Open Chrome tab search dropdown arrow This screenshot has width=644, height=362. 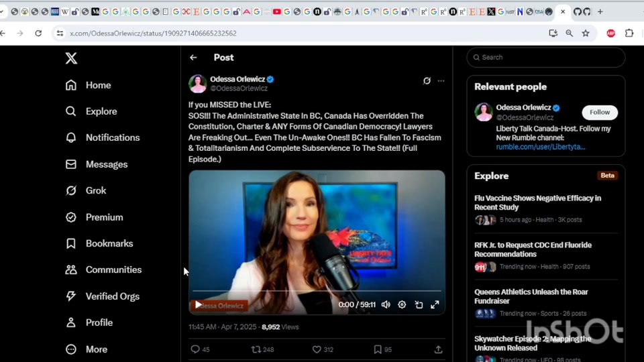pyautogui.click(x=3, y=11)
